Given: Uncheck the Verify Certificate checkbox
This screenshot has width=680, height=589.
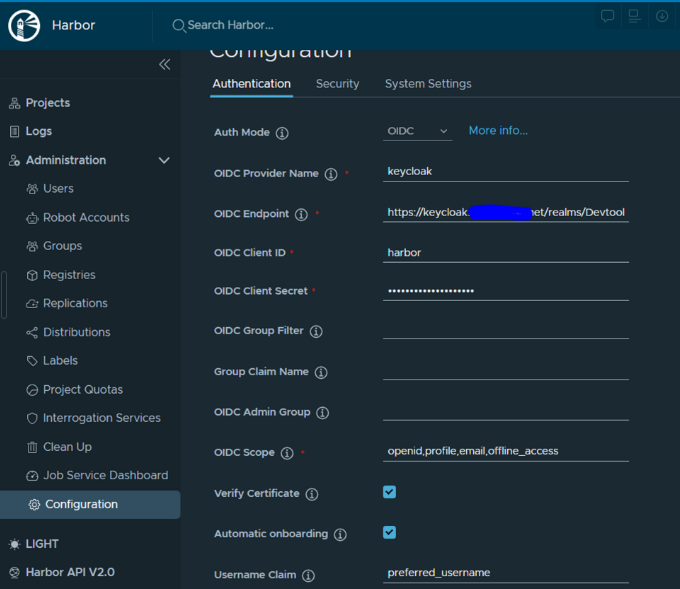Looking at the screenshot, I should [389, 492].
